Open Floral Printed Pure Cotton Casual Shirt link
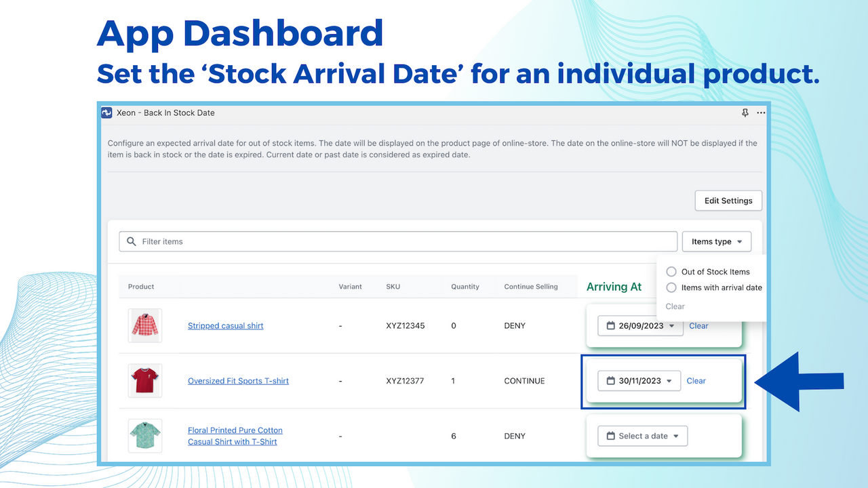The image size is (868, 488). 235,436
